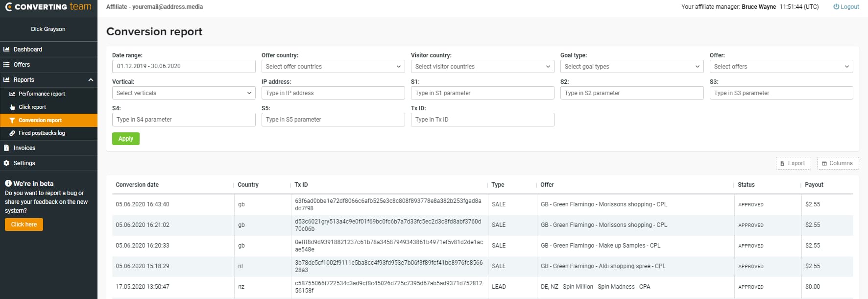
Task: Click the date 05.06.2020 16:21:02
Action: [143, 225]
